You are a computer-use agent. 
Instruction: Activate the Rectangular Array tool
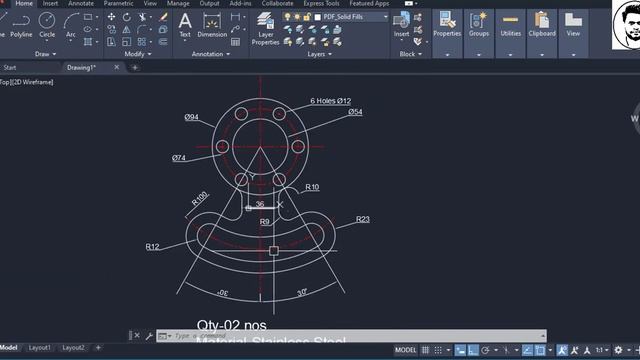click(x=142, y=42)
